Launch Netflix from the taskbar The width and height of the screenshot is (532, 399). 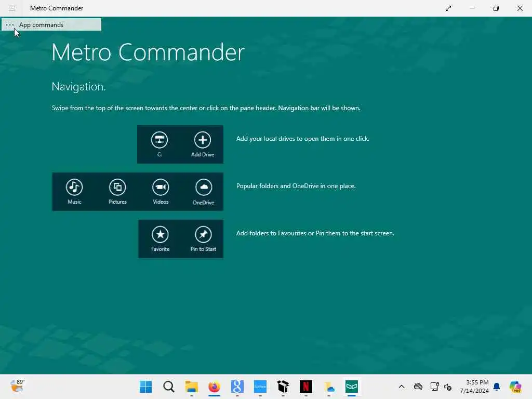pos(305,387)
